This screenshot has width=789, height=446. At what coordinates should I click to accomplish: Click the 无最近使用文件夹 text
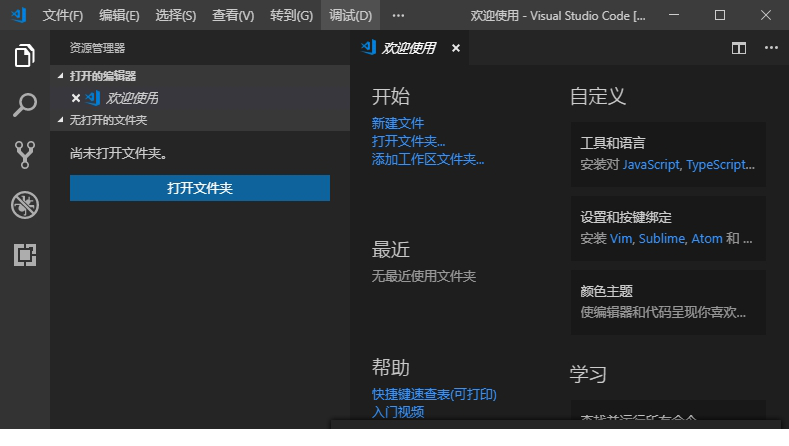(x=424, y=276)
